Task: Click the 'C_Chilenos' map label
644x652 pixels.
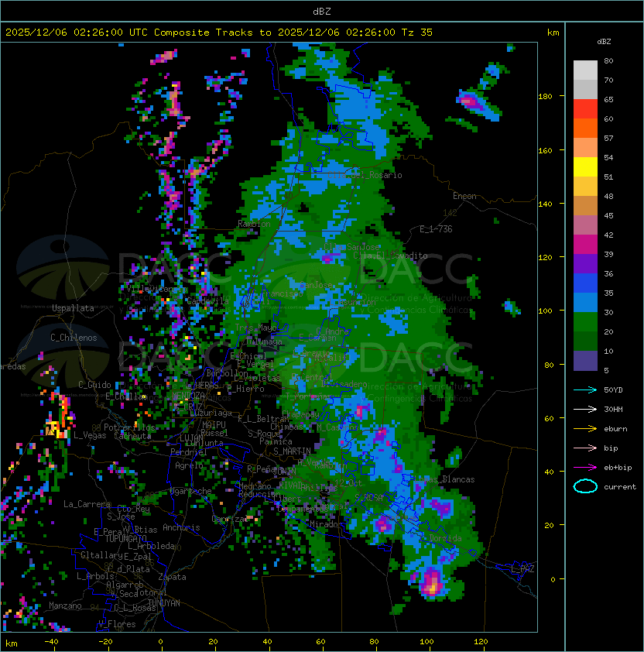Action: click(74, 338)
